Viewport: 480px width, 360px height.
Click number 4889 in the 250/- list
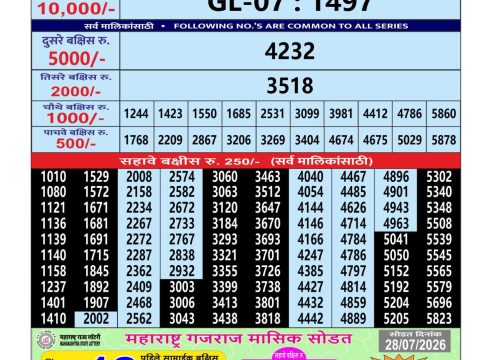click(x=353, y=319)
